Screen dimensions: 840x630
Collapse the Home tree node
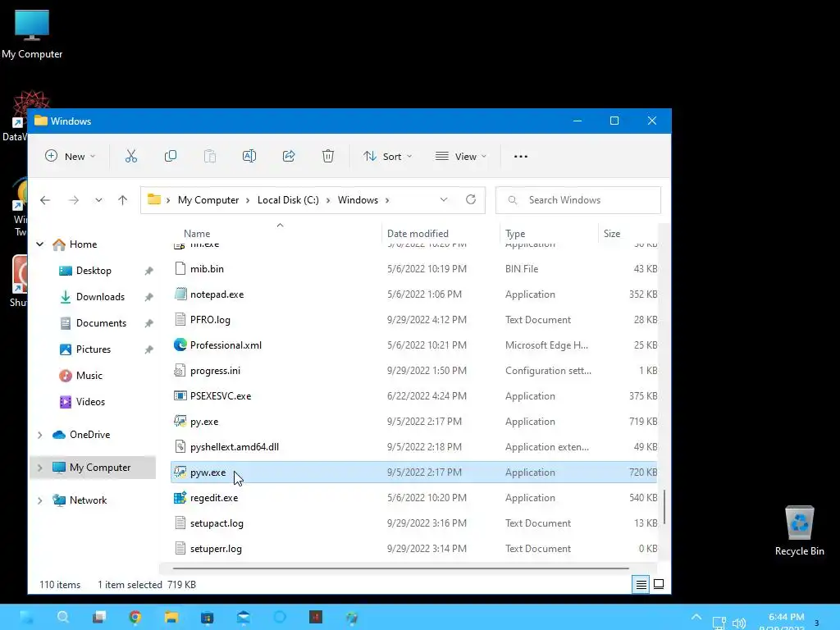40,244
